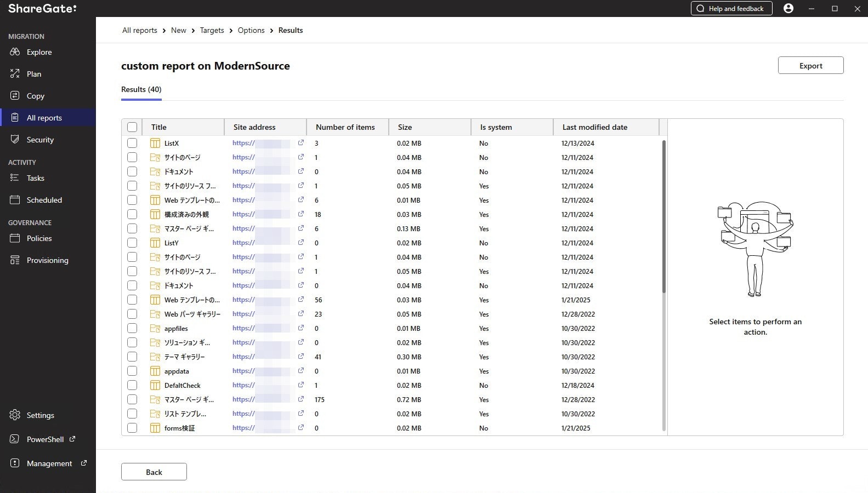Click the ShareGate logo

pyautogui.click(x=42, y=8)
